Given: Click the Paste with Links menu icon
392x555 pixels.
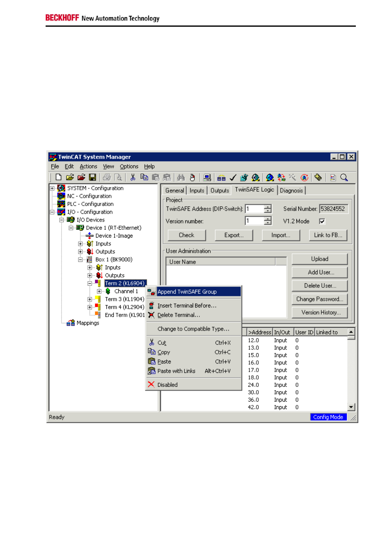Looking at the screenshot, I should 152,371.
